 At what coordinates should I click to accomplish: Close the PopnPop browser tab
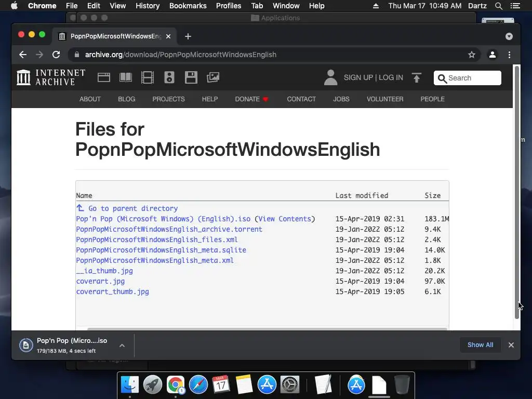pos(168,36)
